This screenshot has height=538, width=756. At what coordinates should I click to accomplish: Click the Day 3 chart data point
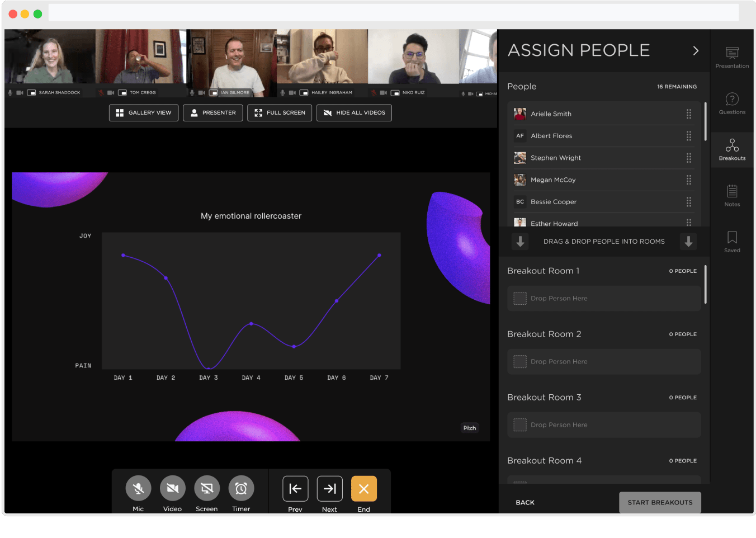(x=209, y=369)
